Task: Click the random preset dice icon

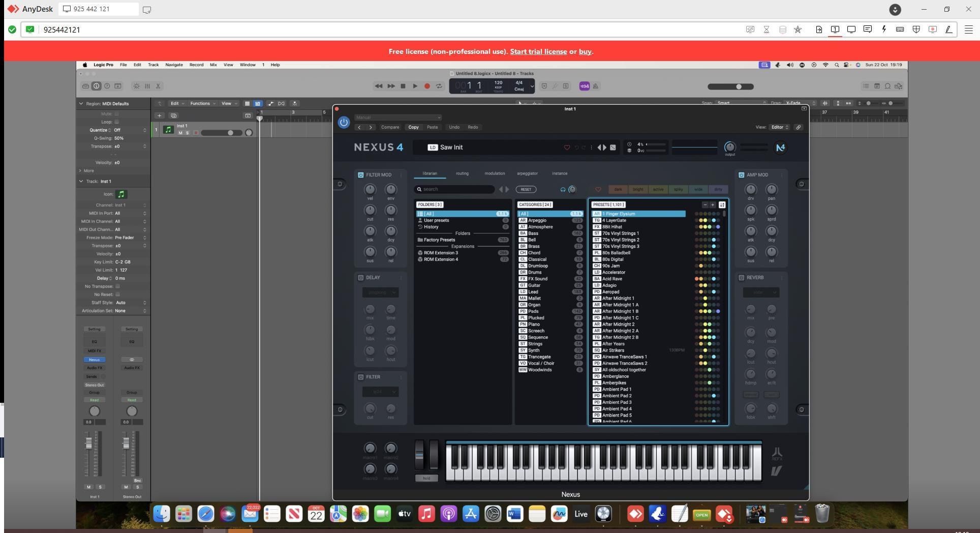Action: click(613, 147)
